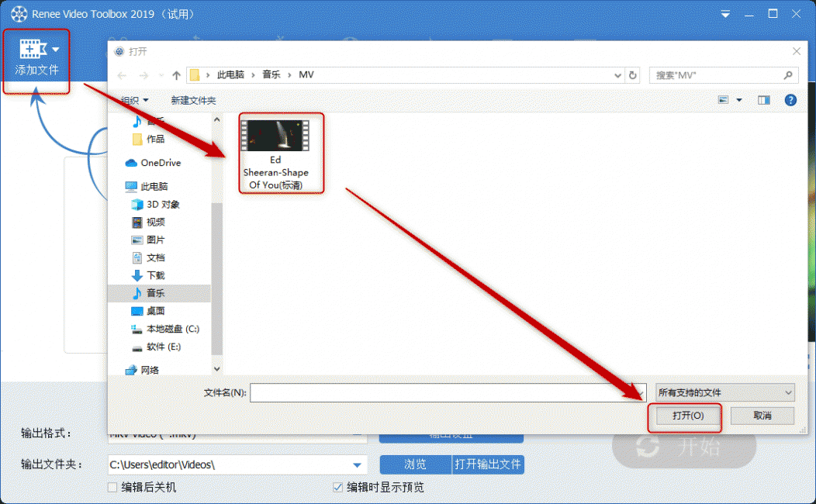
Task: Open recent locations dropdown chevron
Action: 161,75
